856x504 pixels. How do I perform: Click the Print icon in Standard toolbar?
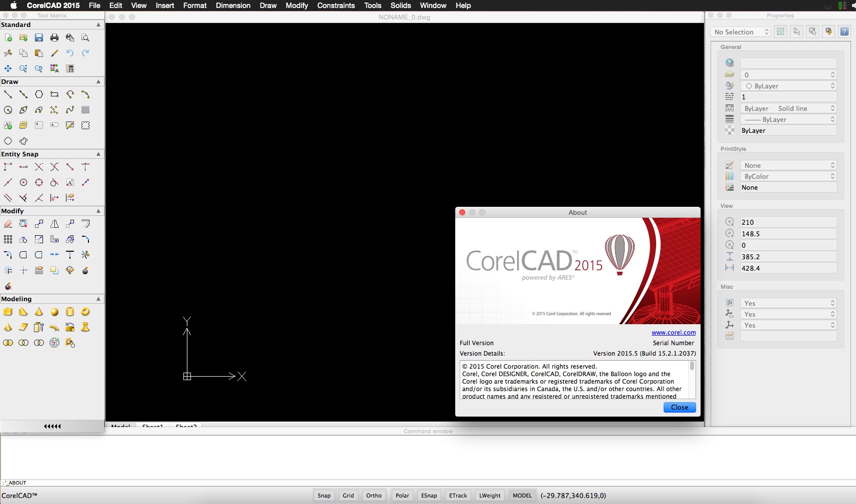[x=54, y=37]
